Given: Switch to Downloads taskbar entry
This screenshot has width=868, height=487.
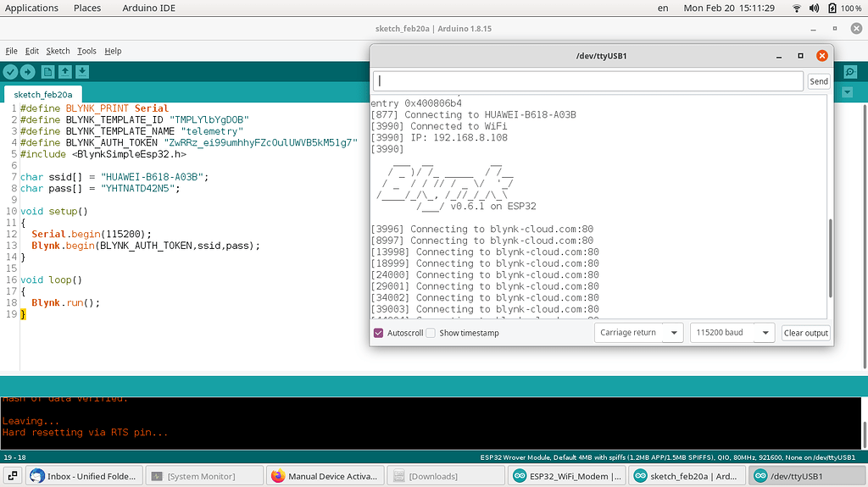Looking at the screenshot, I should pyautogui.click(x=446, y=476).
